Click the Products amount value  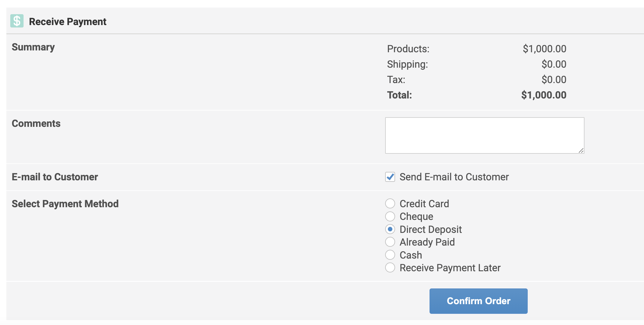[544, 49]
